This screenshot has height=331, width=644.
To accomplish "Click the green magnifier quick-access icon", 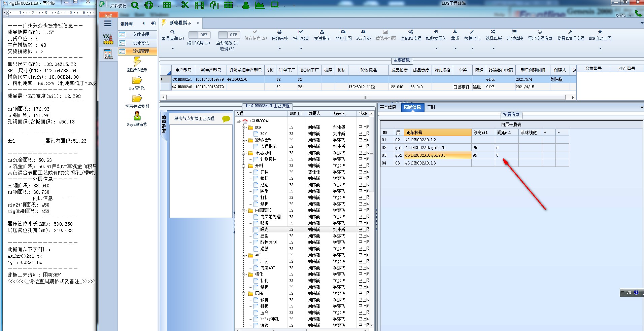I will point(135,5).
